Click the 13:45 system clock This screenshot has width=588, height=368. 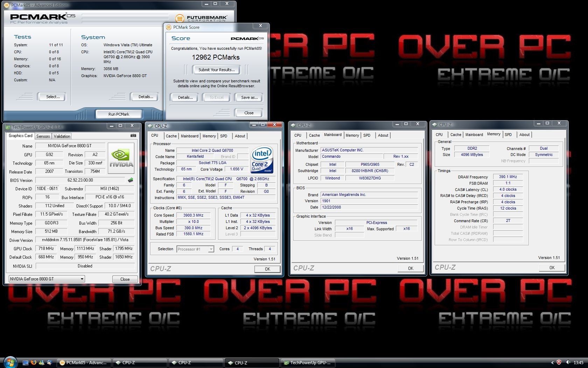[579, 362]
